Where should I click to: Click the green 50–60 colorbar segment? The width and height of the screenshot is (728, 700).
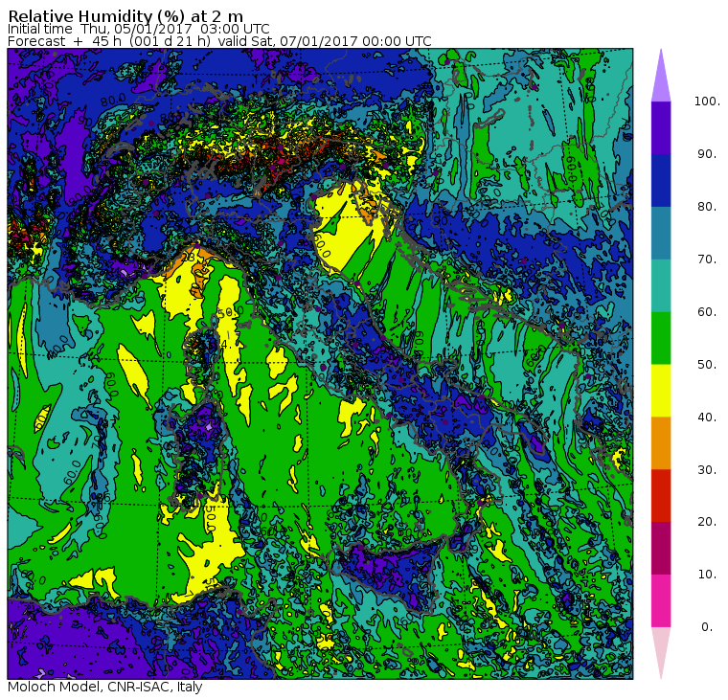(661, 338)
